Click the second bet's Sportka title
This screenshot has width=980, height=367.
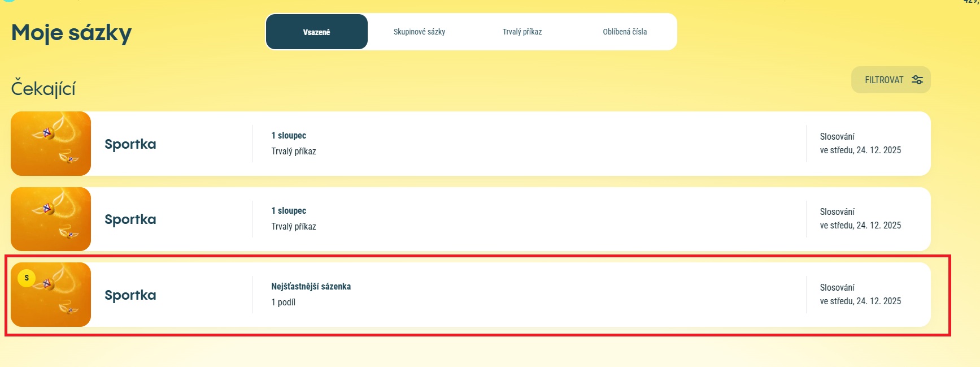(130, 219)
